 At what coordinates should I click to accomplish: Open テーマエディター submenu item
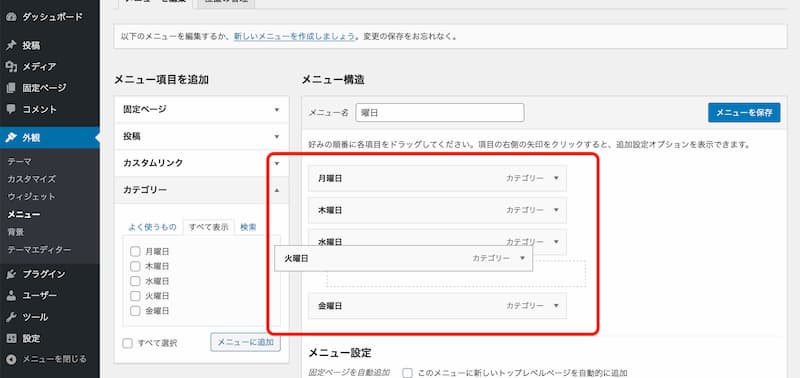[39, 249]
